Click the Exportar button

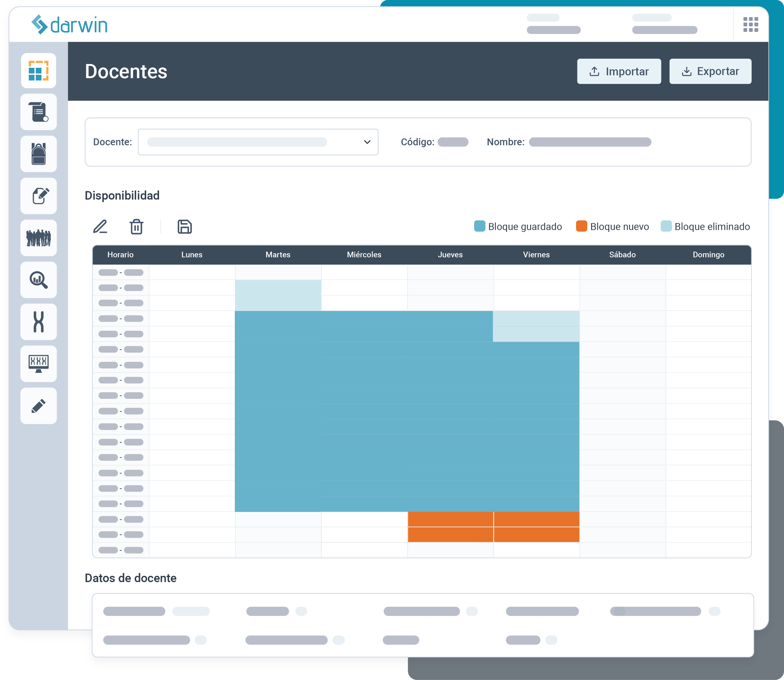click(x=710, y=71)
